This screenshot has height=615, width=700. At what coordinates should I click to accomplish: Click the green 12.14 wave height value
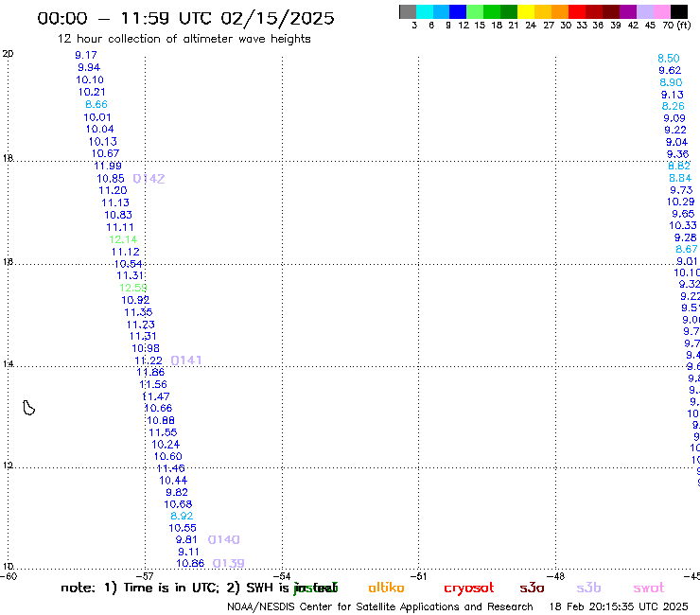point(123,239)
